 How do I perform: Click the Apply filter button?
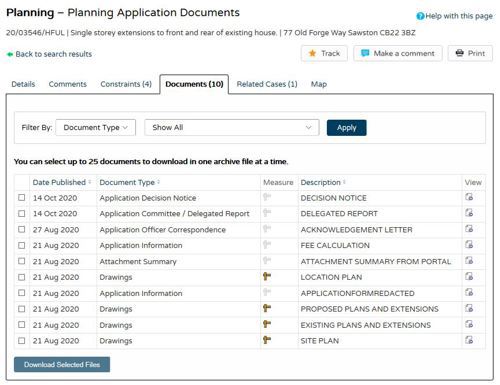tap(347, 128)
